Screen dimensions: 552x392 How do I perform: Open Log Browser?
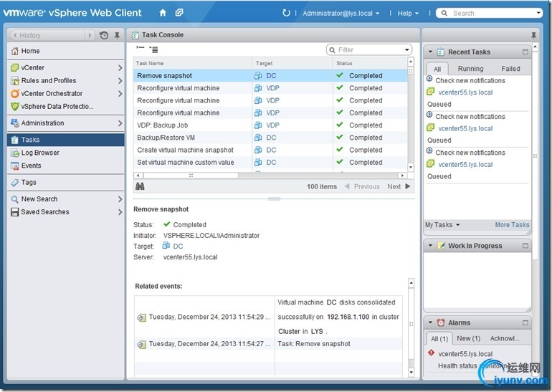click(x=65, y=153)
